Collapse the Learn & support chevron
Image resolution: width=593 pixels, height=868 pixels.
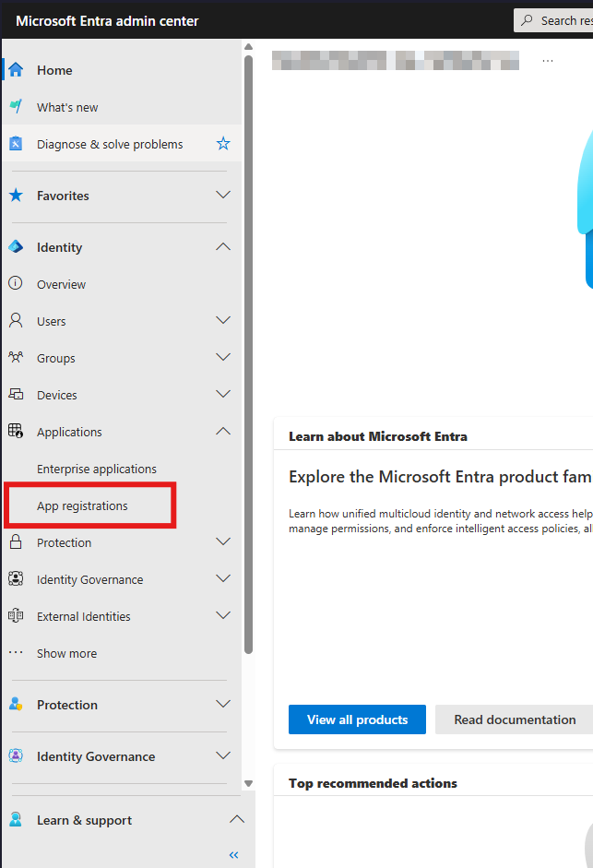click(x=237, y=819)
